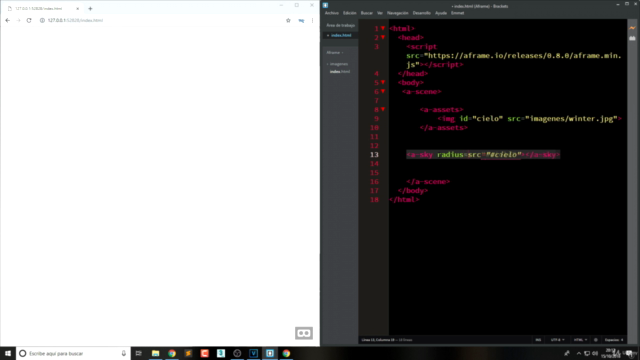
Task: Open the notifications action center
Action: tap(629, 353)
